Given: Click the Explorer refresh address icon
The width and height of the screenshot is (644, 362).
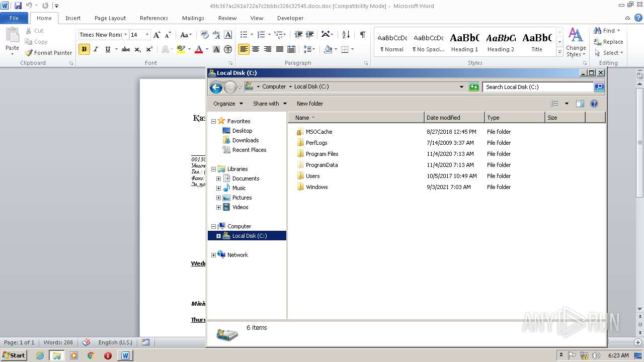Looking at the screenshot, I should (x=473, y=87).
